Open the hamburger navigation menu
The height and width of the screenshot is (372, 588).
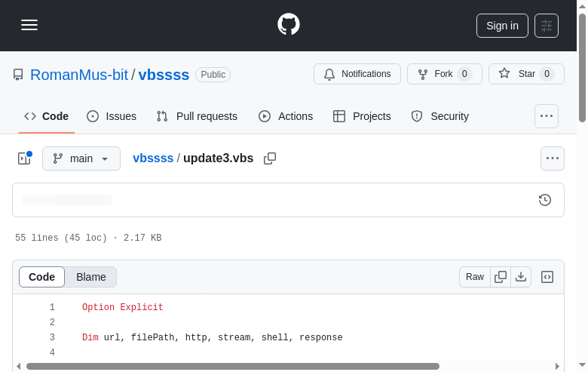point(29,25)
